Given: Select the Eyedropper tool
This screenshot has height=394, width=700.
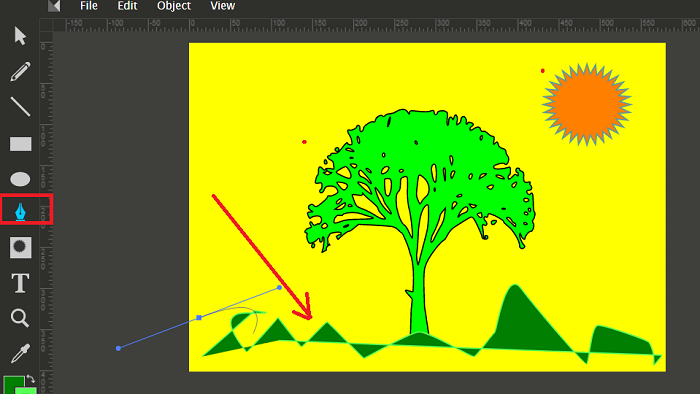Looking at the screenshot, I should [x=21, y=353].
